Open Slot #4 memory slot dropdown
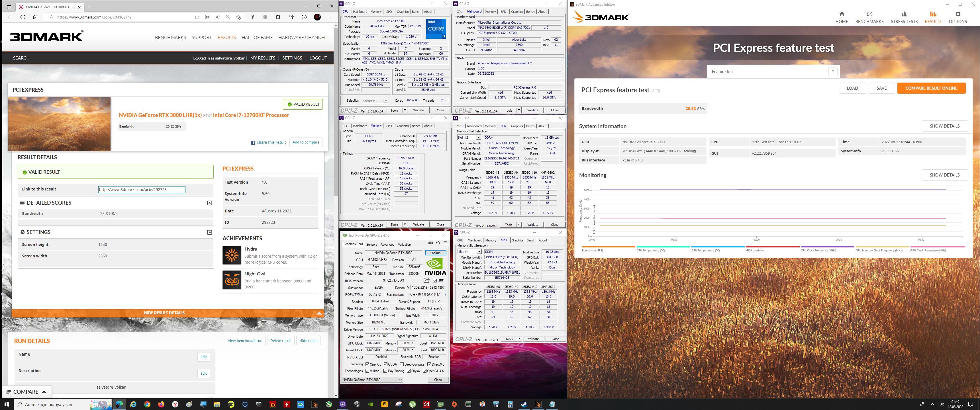The image size is (980, 410). point(469,252)
